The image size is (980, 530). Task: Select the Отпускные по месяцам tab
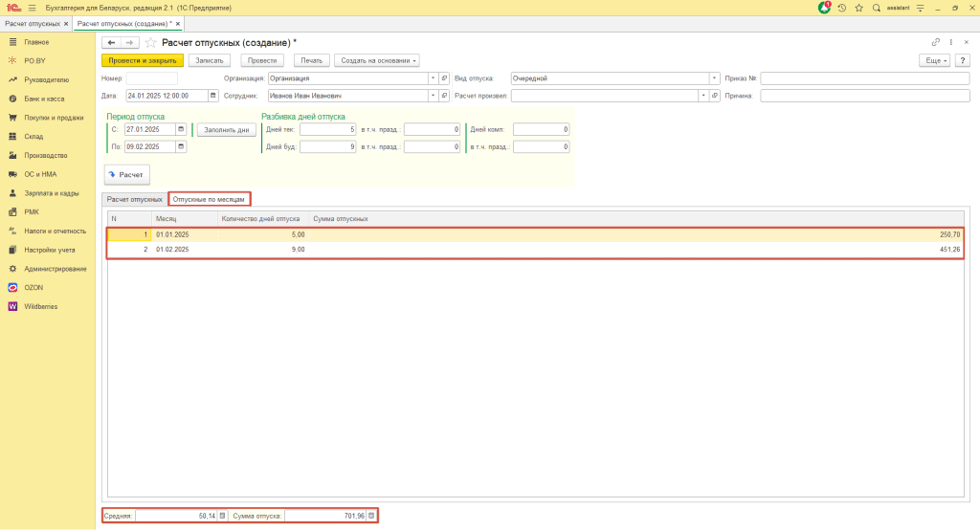coord(210,199)
